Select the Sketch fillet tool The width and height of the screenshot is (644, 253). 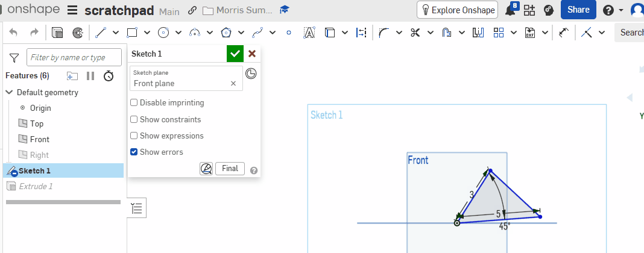384,33
